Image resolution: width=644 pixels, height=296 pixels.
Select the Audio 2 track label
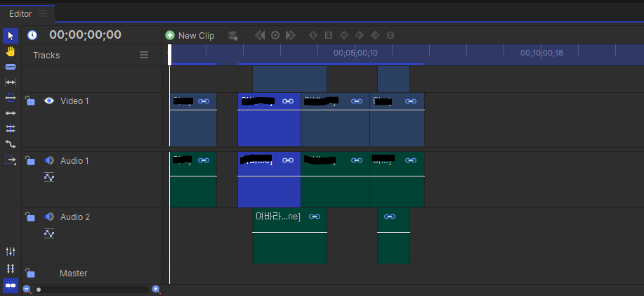click(x=75, y=217)
